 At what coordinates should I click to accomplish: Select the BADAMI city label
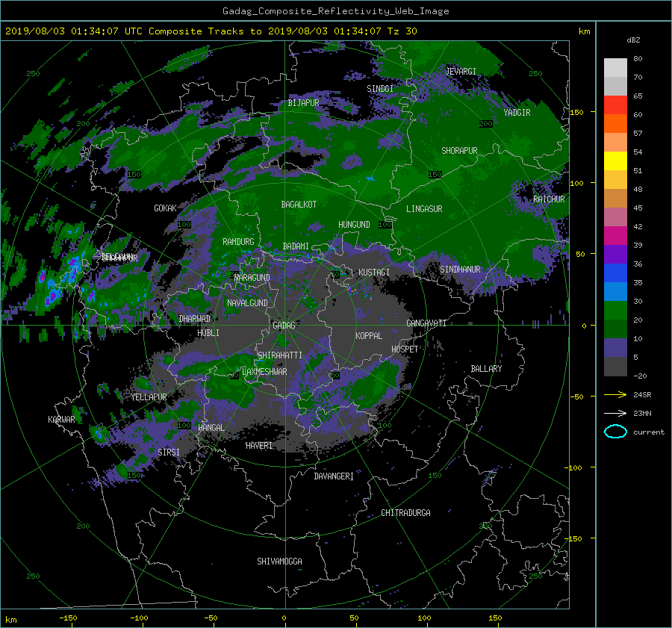coord(296,246)
